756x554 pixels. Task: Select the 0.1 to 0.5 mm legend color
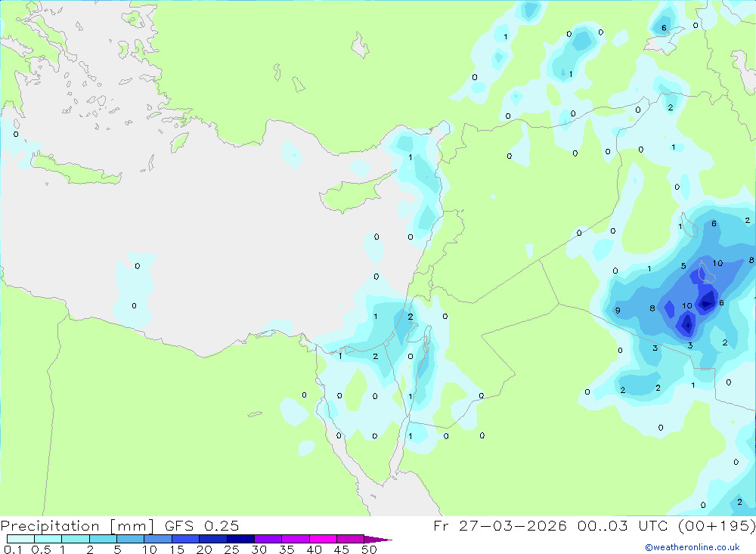click(20, 539)
